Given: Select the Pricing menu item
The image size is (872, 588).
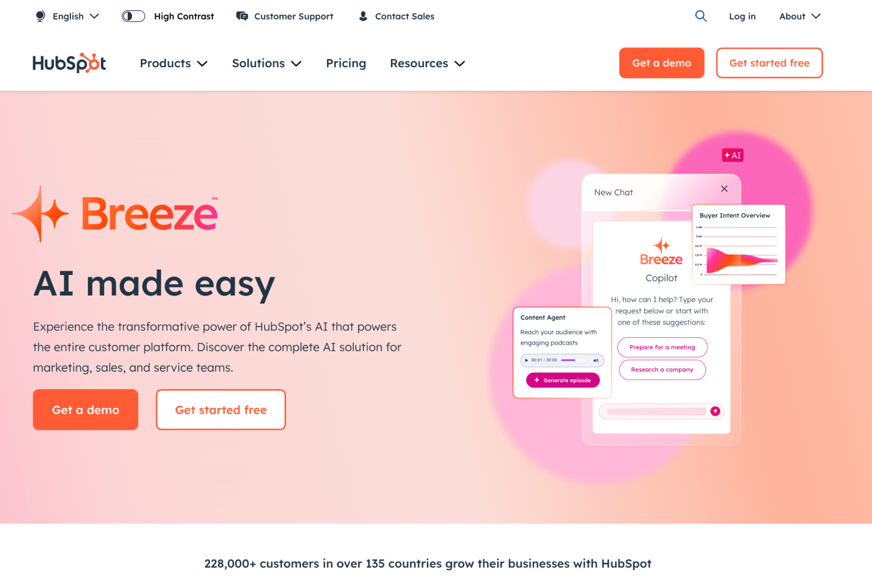Looking at the screenshot, I should pos(346,63).
